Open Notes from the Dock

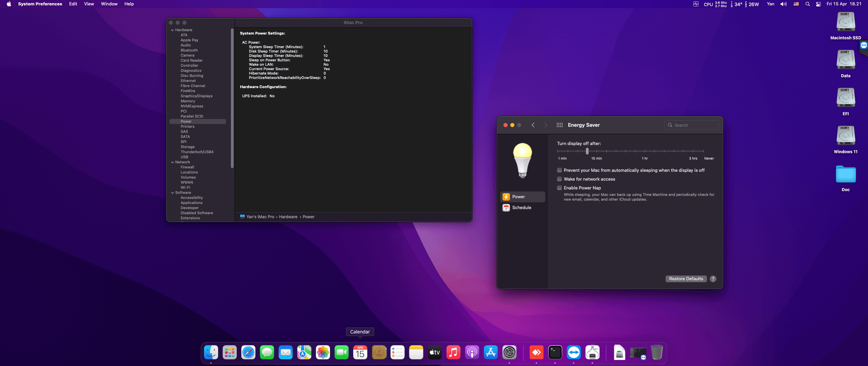click(416, 352)
